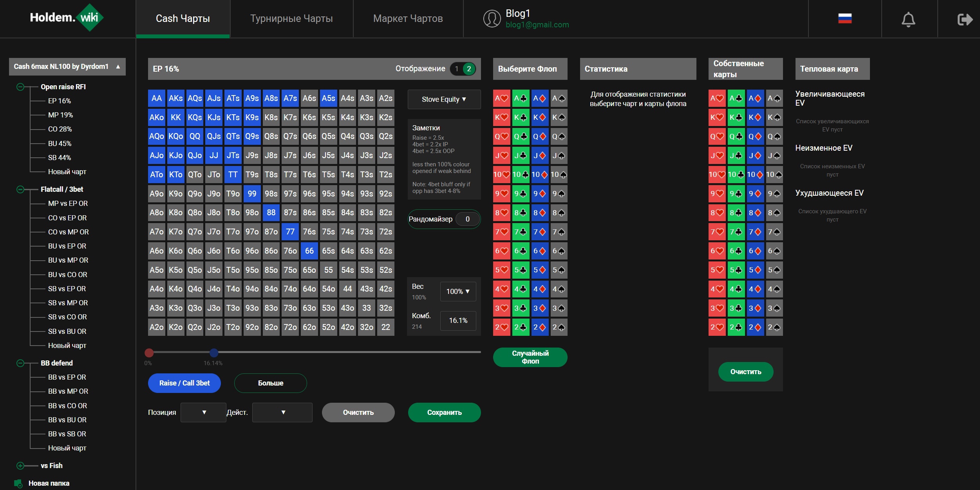
Task: Toggle the T9s hand cell
Action: pyautogui.click(x=252, y=175)
